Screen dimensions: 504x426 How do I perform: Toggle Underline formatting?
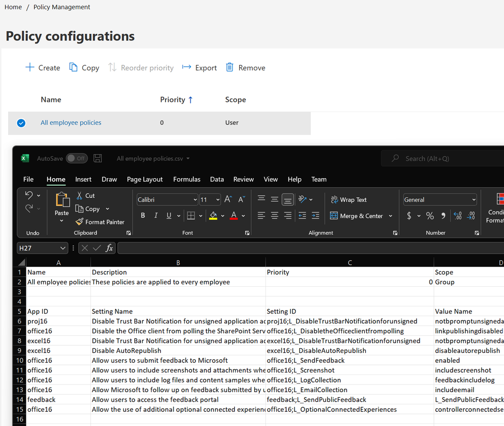click(x=169, y=216)
